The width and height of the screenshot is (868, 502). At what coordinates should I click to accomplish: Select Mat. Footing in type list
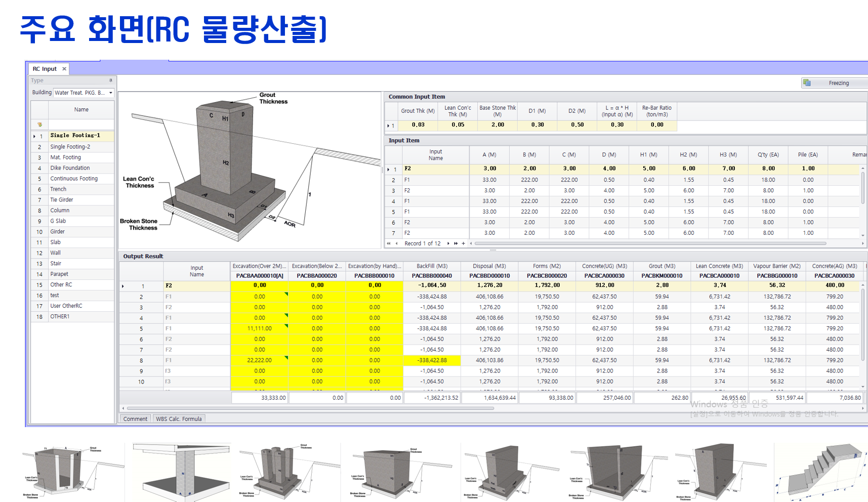(65, 157)
